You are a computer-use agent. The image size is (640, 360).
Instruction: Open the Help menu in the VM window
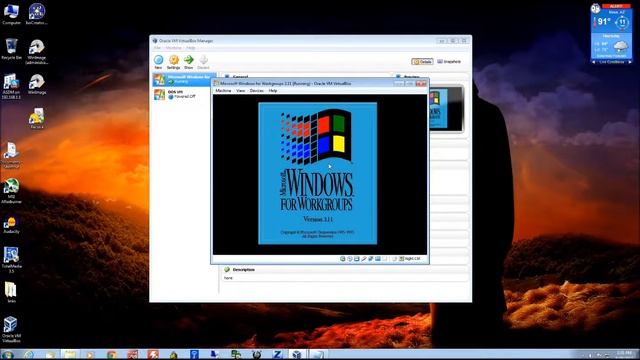[x=273, y=91]
